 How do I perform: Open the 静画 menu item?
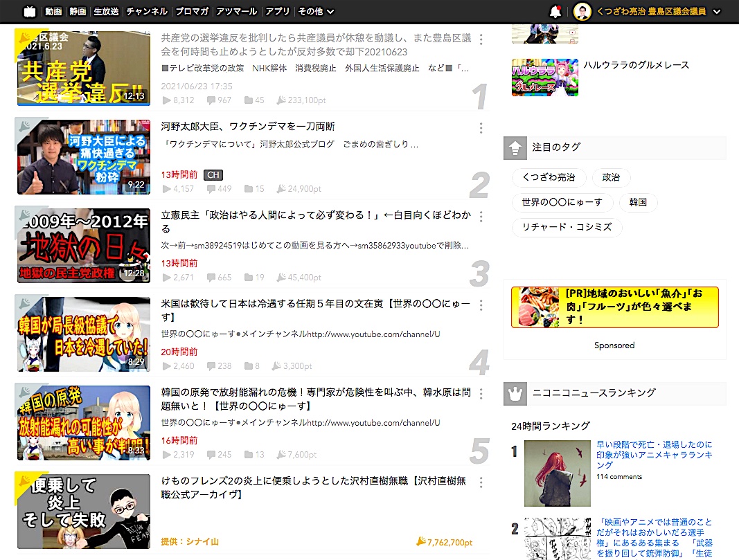click(78, 11)
